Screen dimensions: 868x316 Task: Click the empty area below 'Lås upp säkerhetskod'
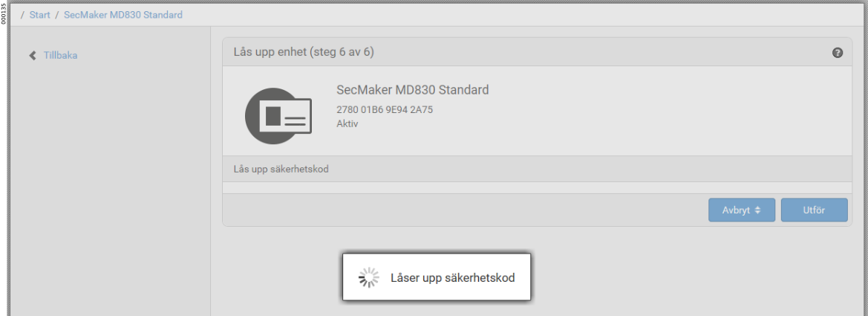click(537, 187)
